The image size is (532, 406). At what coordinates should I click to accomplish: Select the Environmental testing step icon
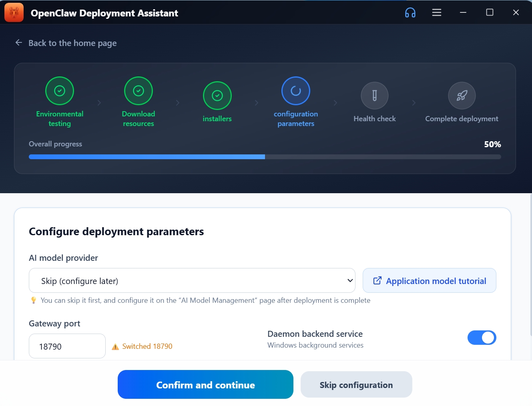[x=60, y=91]
